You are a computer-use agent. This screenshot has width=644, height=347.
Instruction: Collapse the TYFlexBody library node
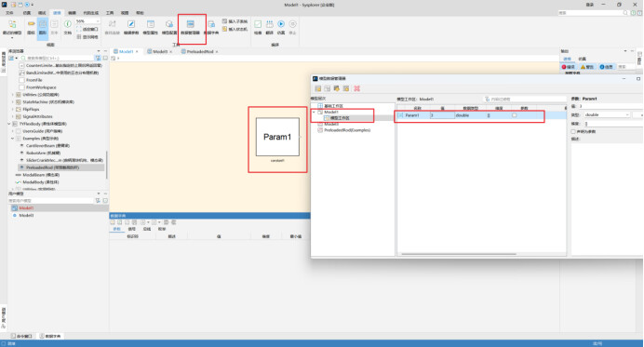pyautogui.click(x=8, y=124)
